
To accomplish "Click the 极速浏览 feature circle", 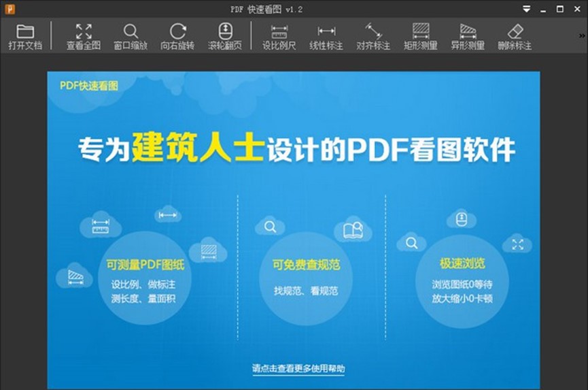I will coord(462,282).
